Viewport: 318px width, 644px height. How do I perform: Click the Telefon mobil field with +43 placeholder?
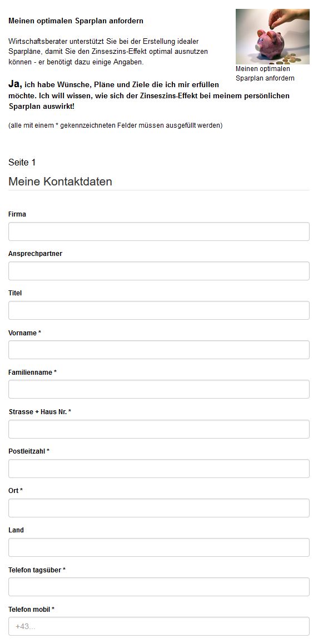(x=159, y=626)
